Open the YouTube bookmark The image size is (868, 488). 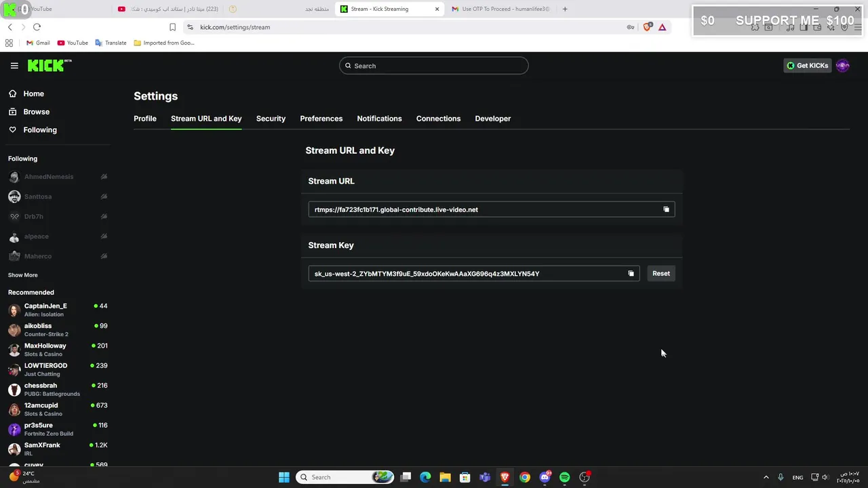tap(73, 43)
